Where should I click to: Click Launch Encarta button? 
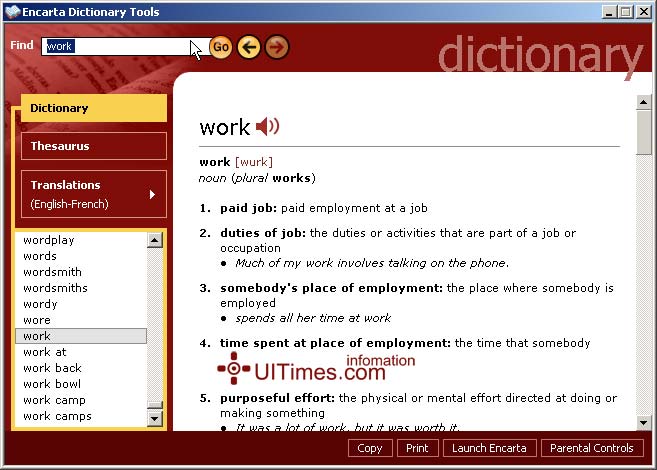click(x=489, y=448)
